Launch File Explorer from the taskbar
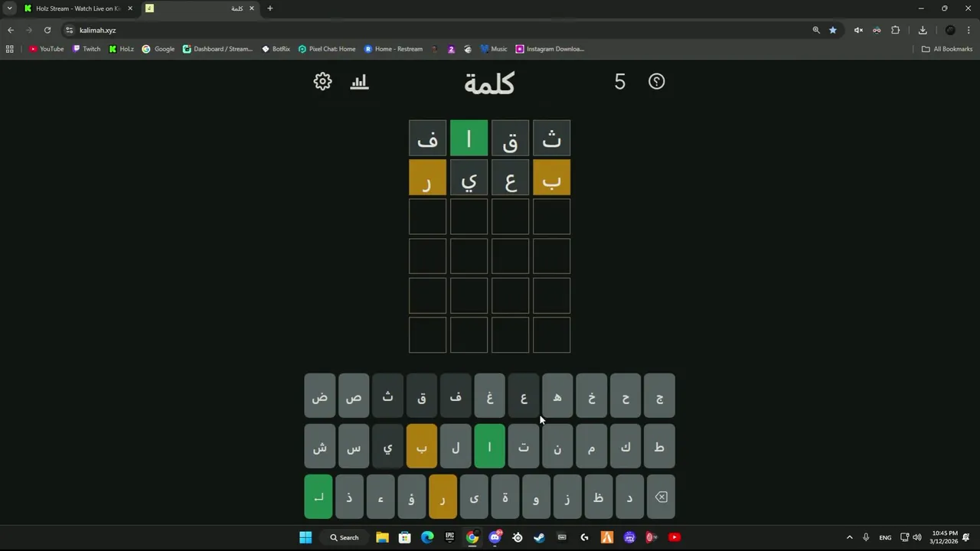The image size is (980, 551). click(382, 537)
